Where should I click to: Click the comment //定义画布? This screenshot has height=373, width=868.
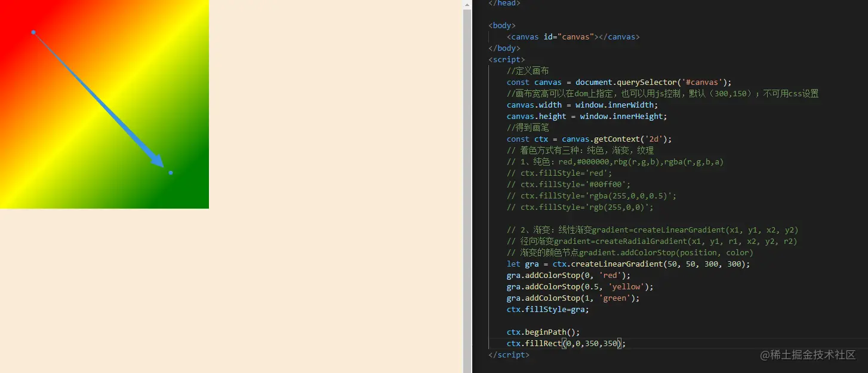(x=528, y=71)
